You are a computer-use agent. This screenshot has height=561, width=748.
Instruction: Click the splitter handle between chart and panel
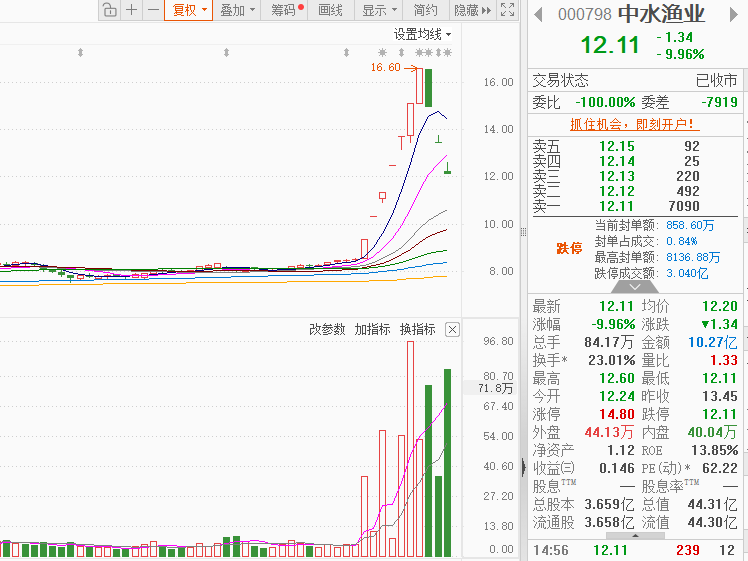523,232
